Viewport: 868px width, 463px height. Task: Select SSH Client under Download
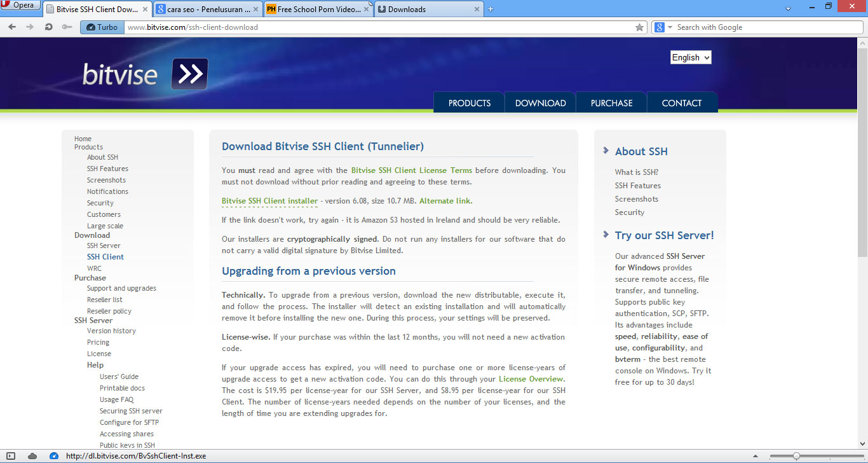tap(105, 257)
